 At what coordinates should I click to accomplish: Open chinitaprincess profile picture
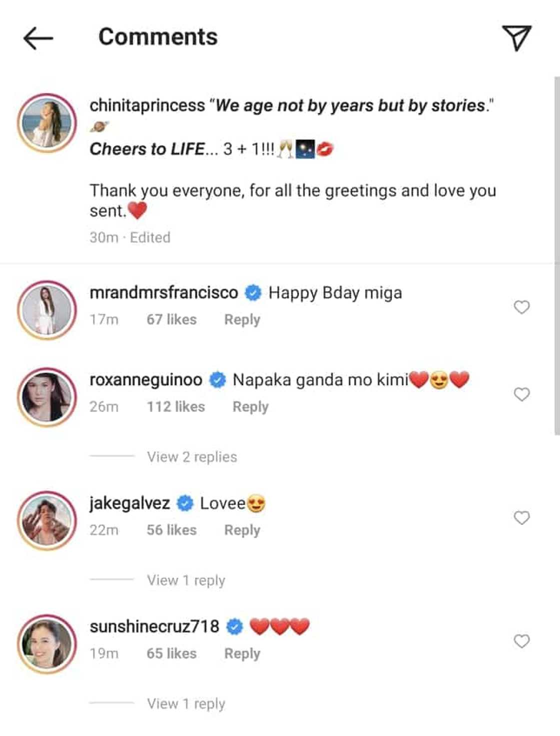click(47, 123)
